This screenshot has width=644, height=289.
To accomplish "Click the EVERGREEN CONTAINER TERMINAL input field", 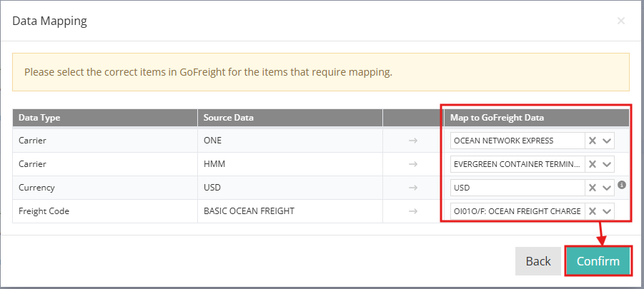I will tap(517, 164).
